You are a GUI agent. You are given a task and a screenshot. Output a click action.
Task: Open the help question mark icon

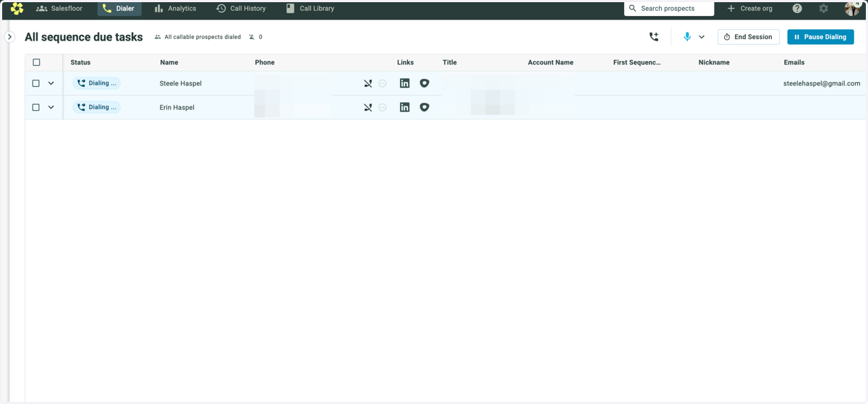pos(797,9)
